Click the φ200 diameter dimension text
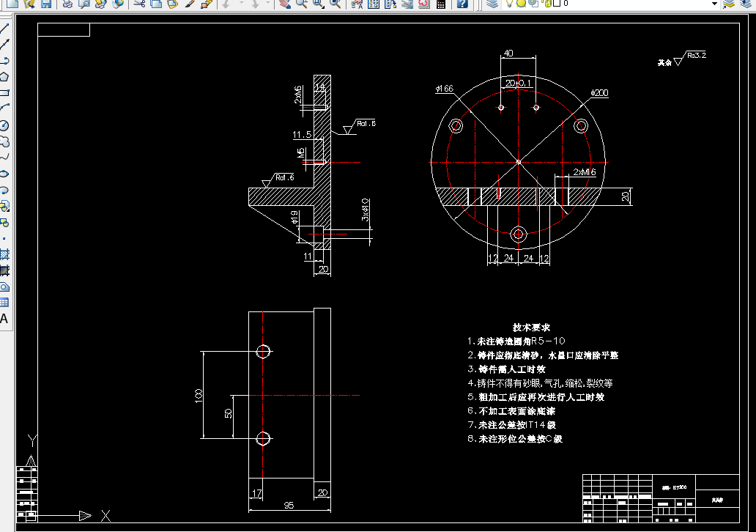 (599, 92)
